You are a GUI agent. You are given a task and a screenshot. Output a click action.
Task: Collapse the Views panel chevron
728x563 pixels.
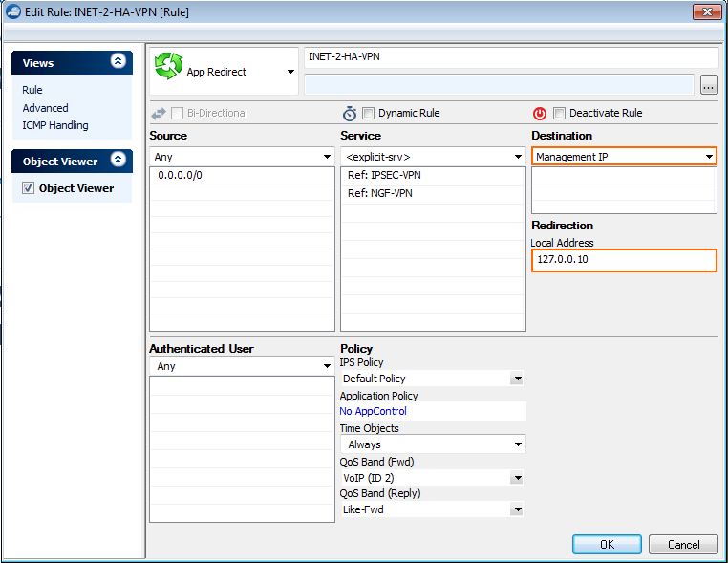click(x=118, y=61)
